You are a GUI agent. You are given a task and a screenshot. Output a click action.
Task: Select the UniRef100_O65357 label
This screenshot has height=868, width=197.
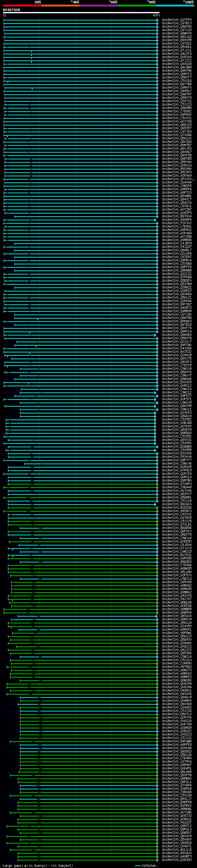pyautogui.click(x=177, y=128)
